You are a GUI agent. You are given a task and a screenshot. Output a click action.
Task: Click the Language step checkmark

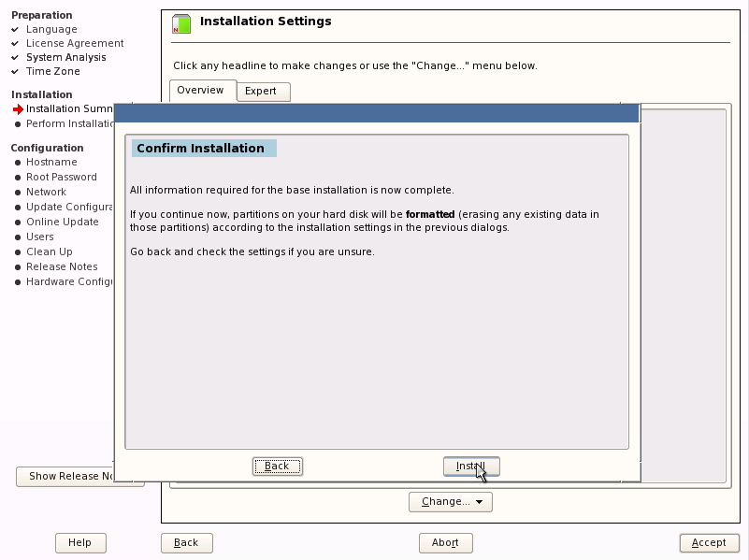pyautogui.click(x=16, y=29)
